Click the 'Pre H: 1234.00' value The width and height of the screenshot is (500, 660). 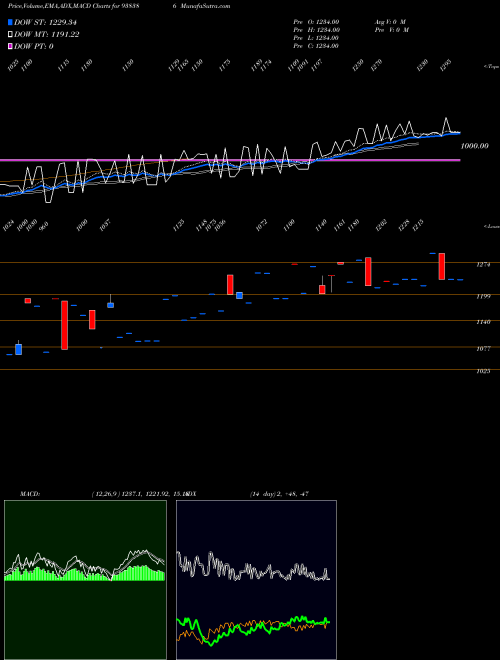coord(316,30)
